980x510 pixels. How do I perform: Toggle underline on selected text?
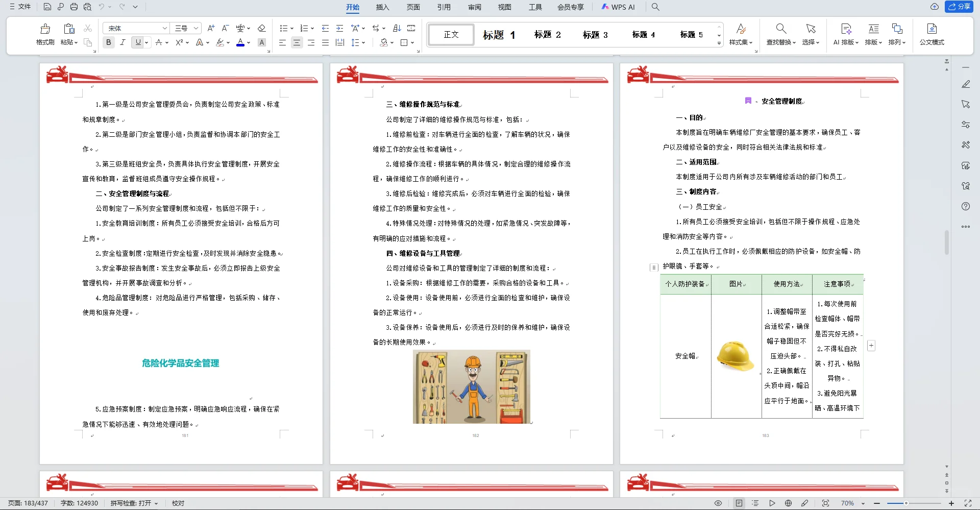point(137,42)
